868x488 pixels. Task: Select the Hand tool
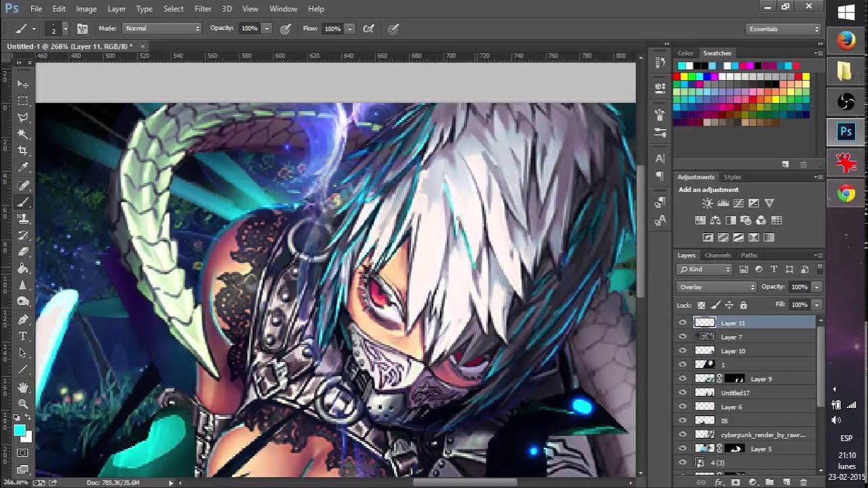pyautogui.click(x=23, y=388)
